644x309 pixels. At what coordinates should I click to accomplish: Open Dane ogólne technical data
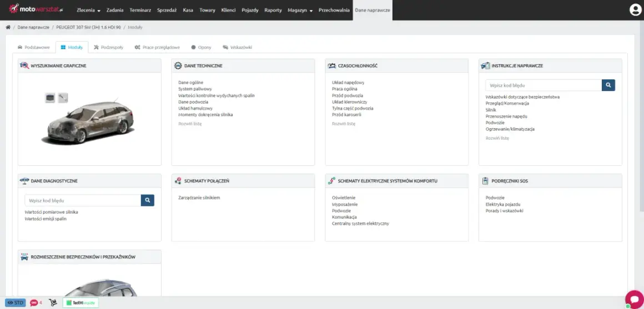coord(190,83)
